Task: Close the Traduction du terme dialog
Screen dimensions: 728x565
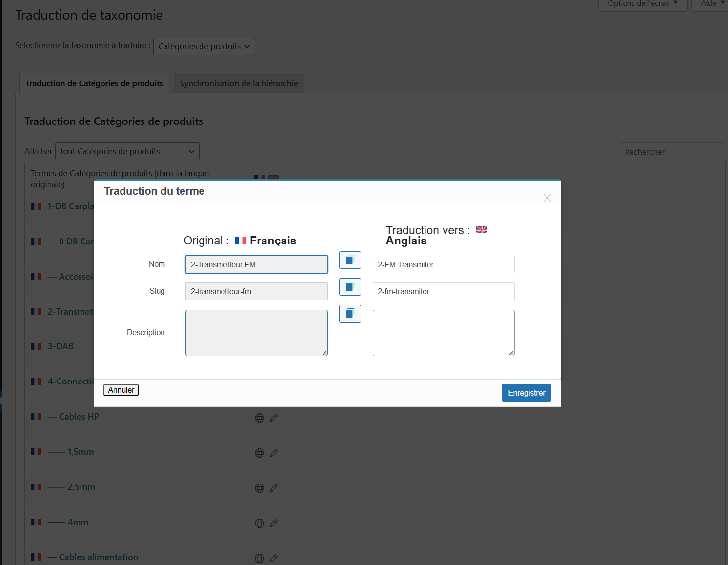Action: pos(547,198)
